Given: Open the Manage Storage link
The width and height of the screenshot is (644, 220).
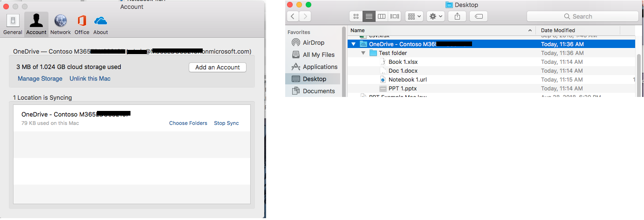Looking at the screenshot, I should tap(40, 78).
